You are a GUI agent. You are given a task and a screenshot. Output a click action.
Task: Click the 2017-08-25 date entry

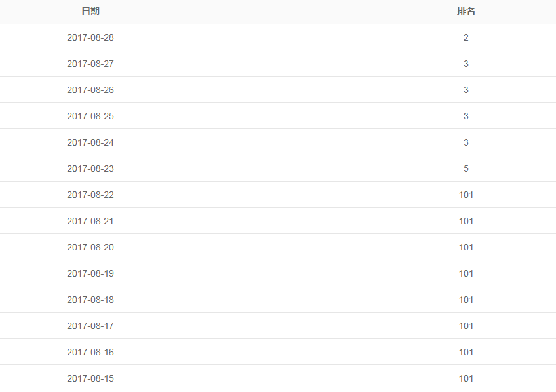pos(90,116)
